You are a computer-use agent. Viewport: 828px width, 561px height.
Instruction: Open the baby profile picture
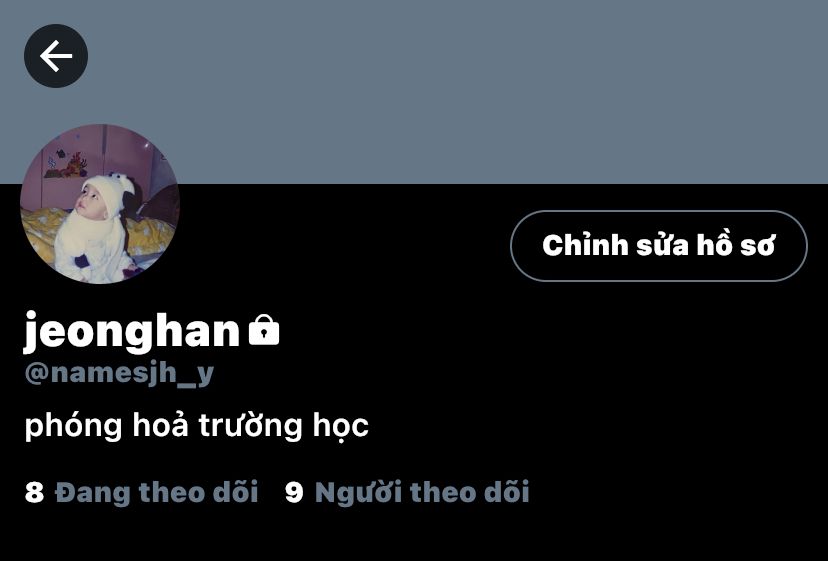coord(100,204)
